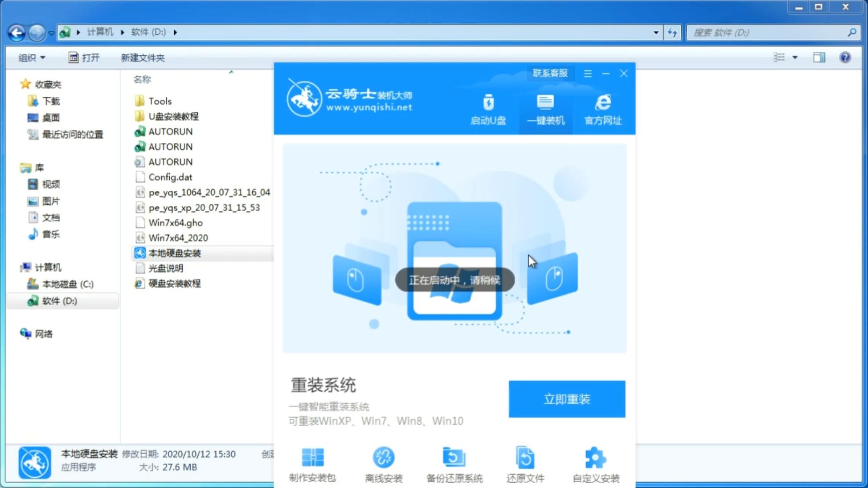Click 立即重装 to start reinstall

[567, 398]
